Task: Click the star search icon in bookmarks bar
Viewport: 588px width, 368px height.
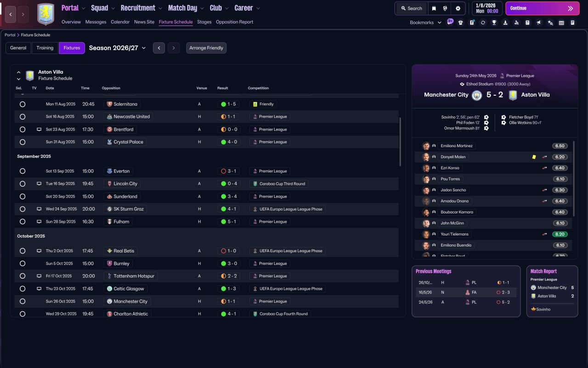Action: click(550, 23)
